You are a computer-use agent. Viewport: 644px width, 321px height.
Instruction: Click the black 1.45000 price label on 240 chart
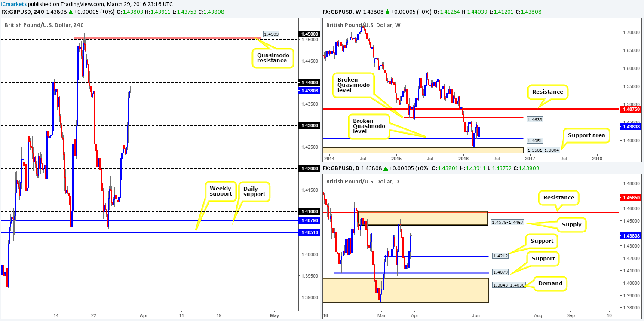tap(310, 34)
